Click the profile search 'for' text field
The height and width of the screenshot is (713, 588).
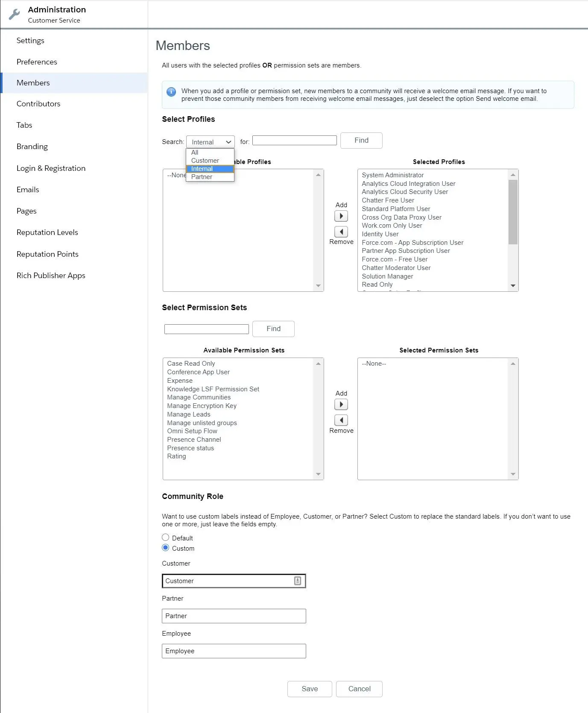[295, 140]
